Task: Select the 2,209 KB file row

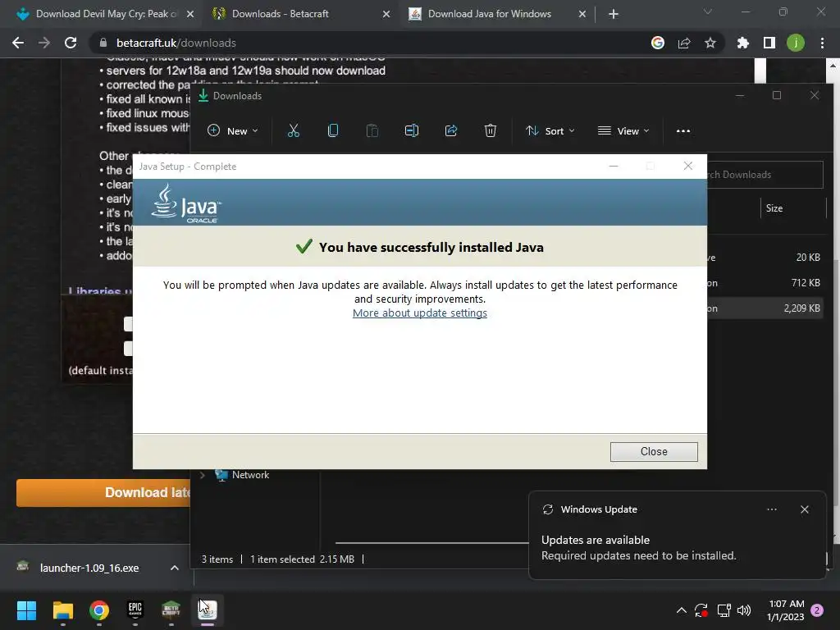Action: 765,308
